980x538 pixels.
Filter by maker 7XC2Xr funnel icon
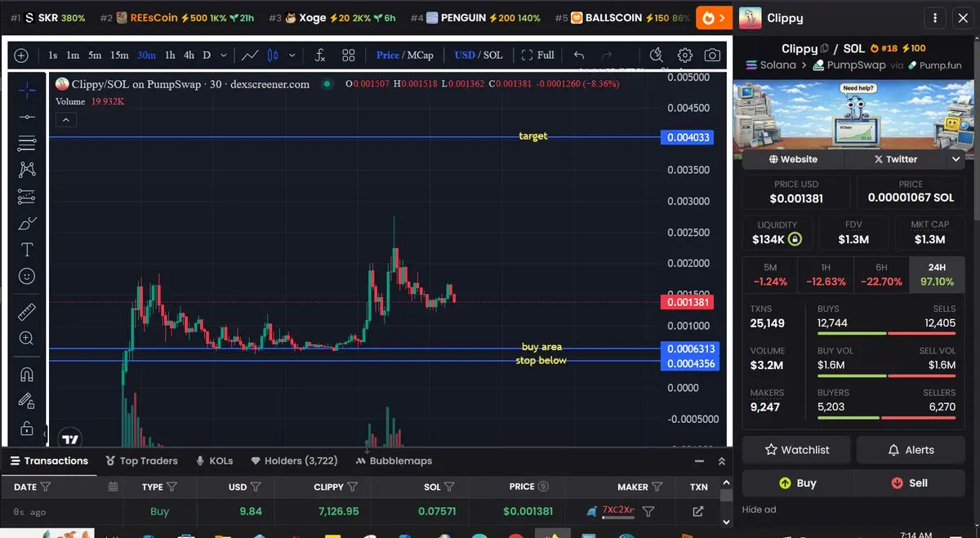pos(648,512)
